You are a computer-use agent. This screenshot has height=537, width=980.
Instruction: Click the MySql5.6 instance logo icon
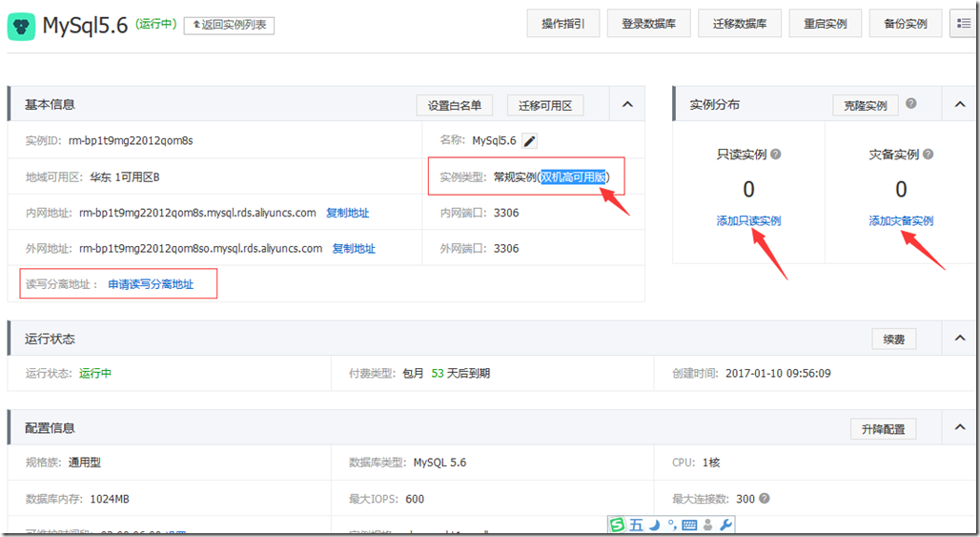(21, 27)
